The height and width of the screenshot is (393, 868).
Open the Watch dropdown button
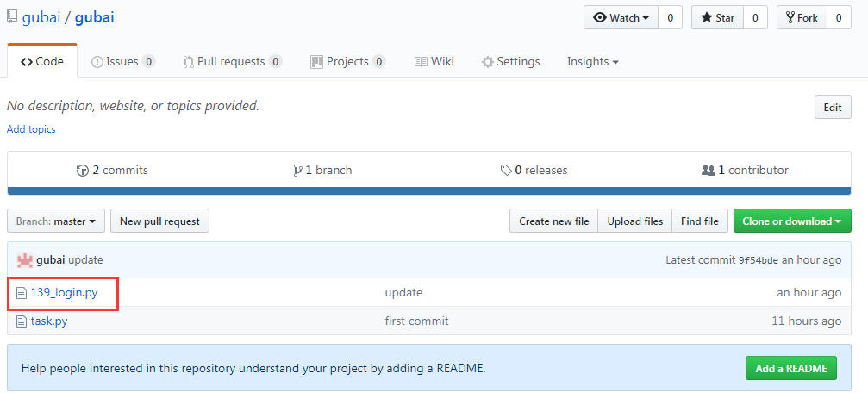tap(621, 18)
